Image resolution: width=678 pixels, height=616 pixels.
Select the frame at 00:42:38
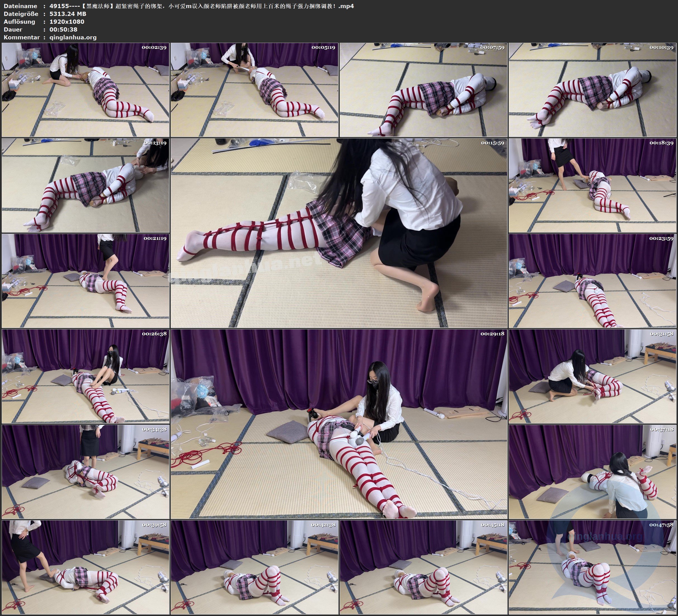[x=254, y=567]
